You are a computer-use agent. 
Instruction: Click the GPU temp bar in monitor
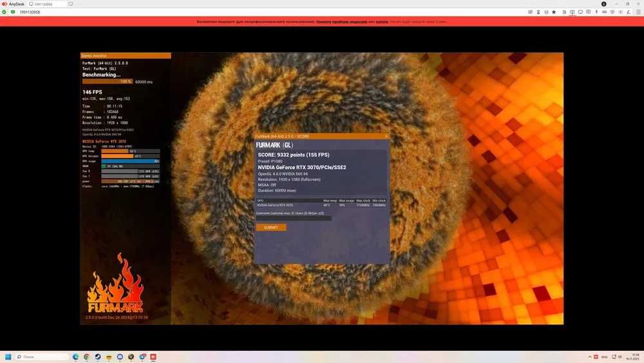pyautogui.click(x=131, y=151)
